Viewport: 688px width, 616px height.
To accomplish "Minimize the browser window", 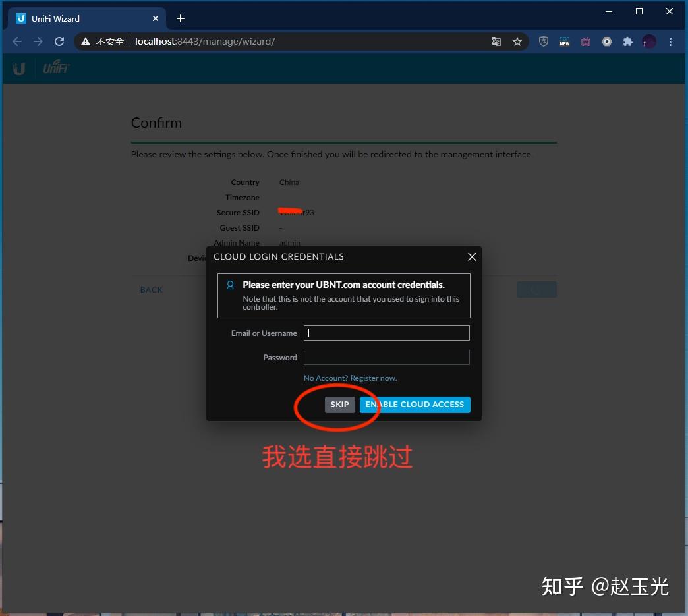I will (608, 11).
